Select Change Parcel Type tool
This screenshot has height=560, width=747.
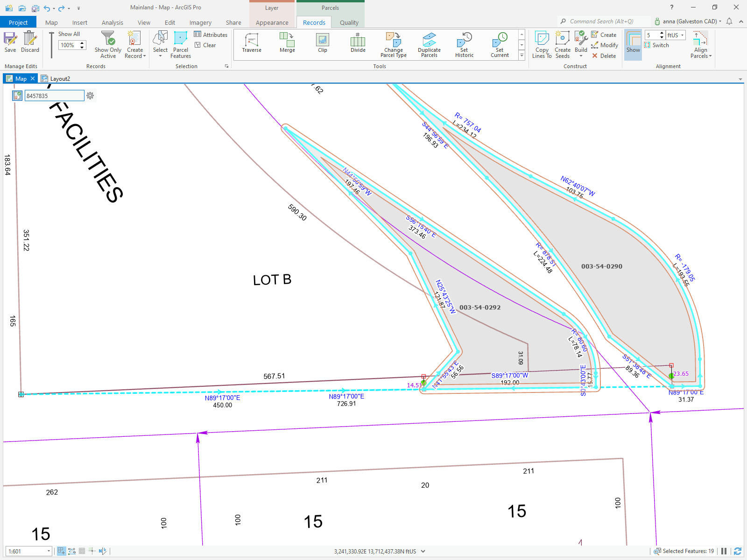click(394, 45)
